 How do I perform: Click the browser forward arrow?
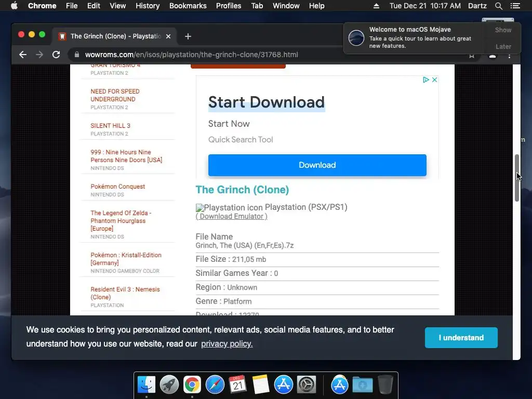click(39, 55)
